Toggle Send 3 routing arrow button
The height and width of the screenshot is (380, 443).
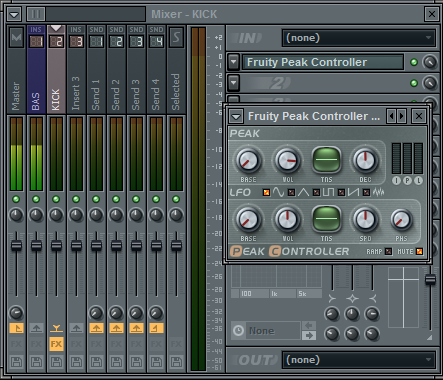pyautogui.click(x=136, y=328)
